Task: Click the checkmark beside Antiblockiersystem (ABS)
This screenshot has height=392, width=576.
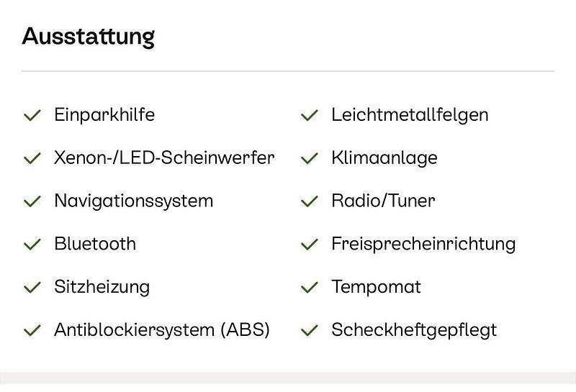Action: 32,331
